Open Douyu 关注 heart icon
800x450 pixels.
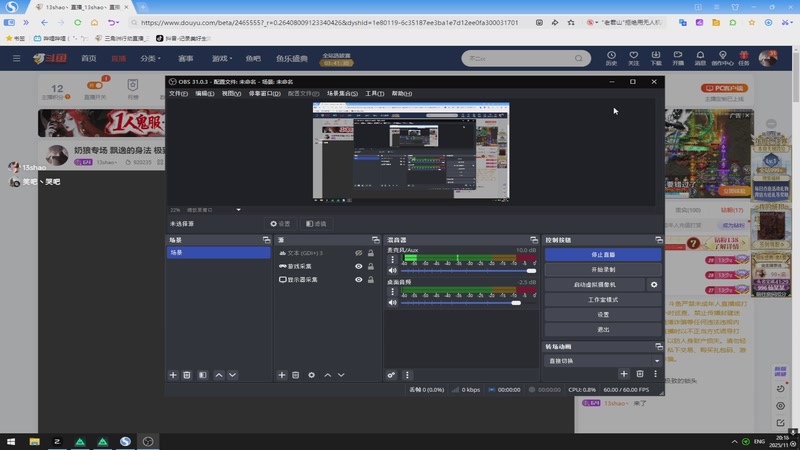pyautogui.click(x=633, y=58)
